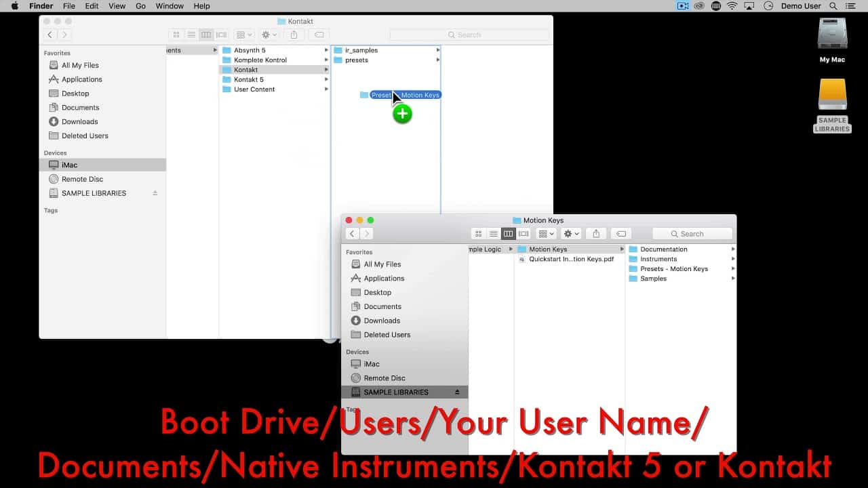Open action gear menu in Motion Keys window

click(571, 234)
